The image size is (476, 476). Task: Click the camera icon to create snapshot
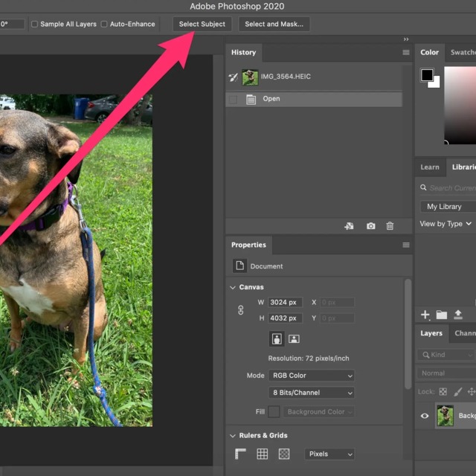click(x=370, y=226)
